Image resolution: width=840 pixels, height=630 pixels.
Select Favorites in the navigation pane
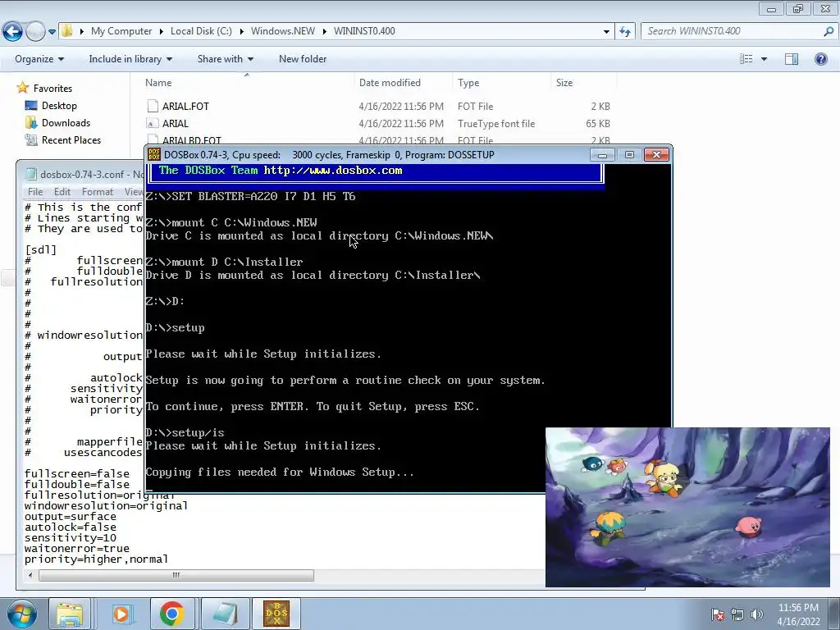coord(52,89)
